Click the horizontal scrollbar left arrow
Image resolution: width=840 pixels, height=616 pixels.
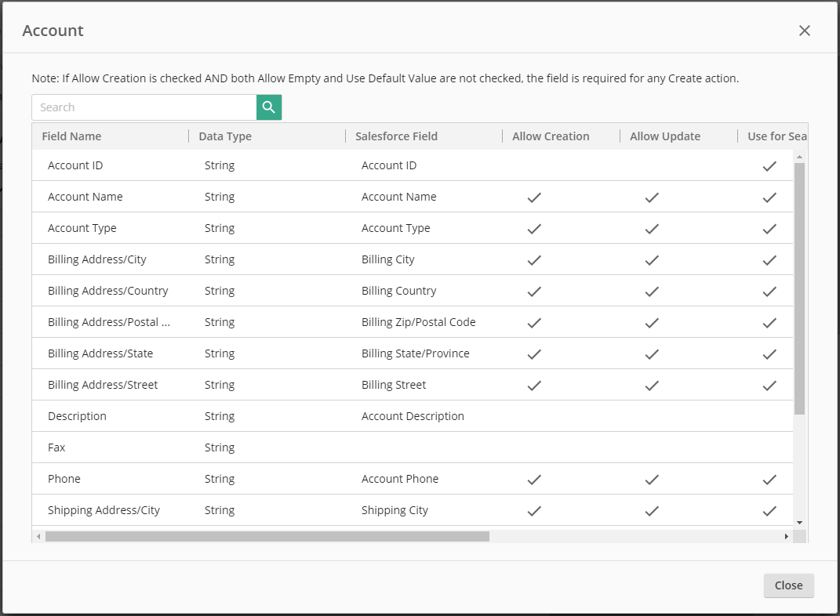click(38, 537)
